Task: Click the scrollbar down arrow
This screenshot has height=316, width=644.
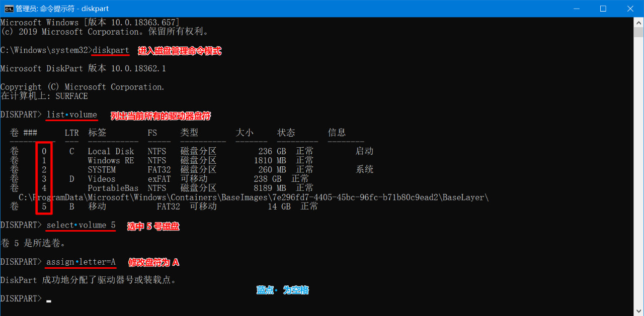Action: (639, 311)
